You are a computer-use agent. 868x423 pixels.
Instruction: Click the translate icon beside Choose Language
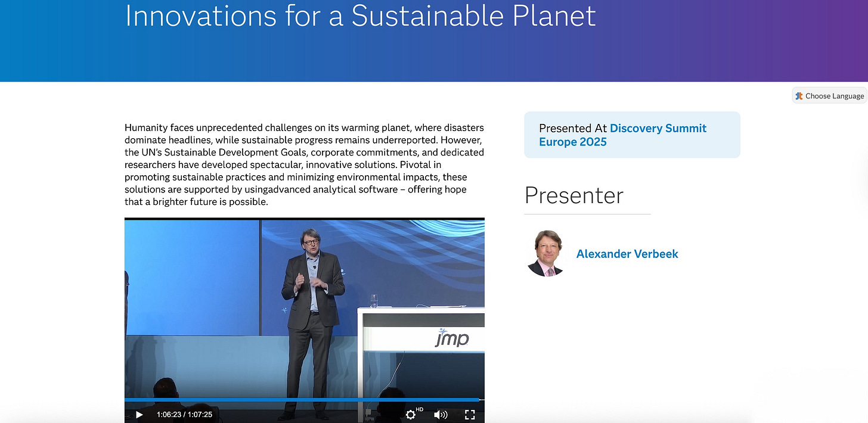click(799, 96)
